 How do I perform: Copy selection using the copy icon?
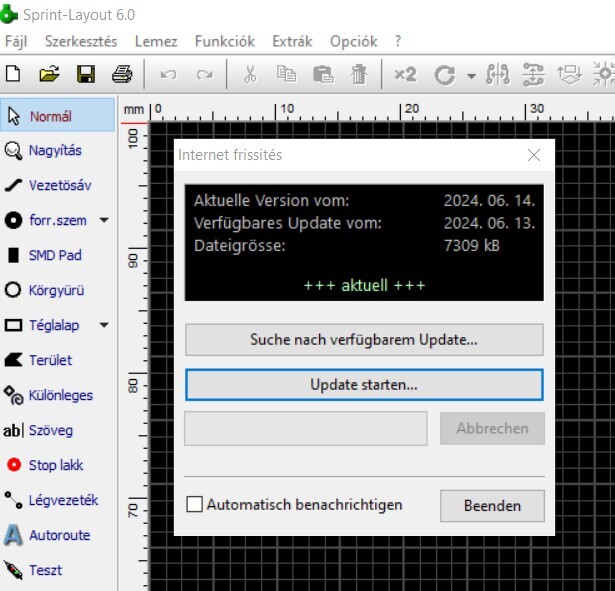pyautogui.click(x=286, y=74)
